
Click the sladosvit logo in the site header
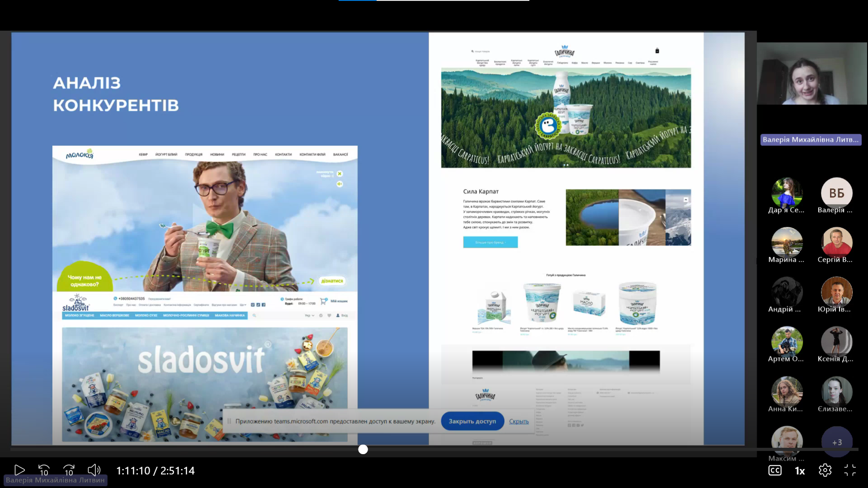(x=76, y=303)
